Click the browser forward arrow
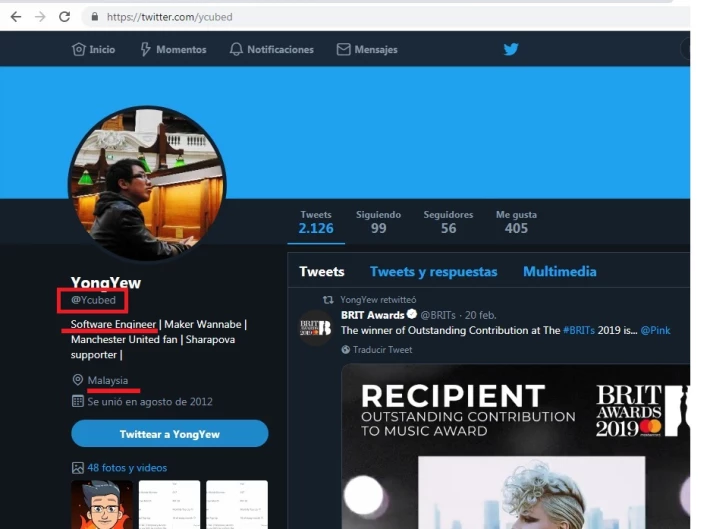The height and width of the screenshot is (529, 710). point(40,17)
